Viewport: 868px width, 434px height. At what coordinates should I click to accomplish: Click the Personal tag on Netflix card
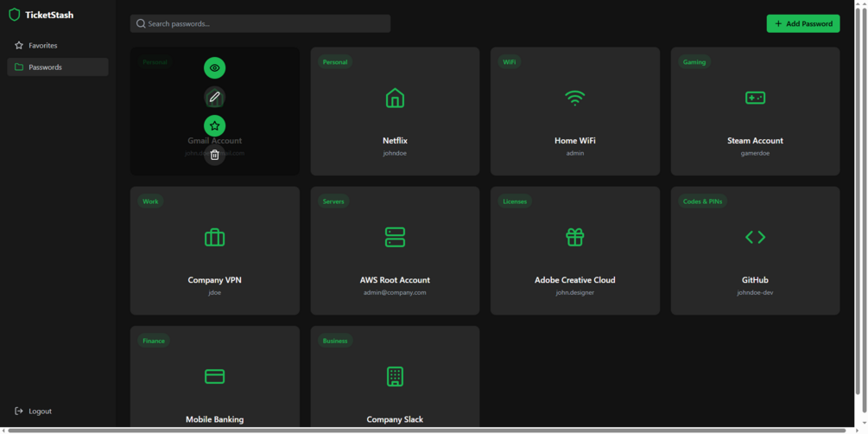(x=335, y=62)
